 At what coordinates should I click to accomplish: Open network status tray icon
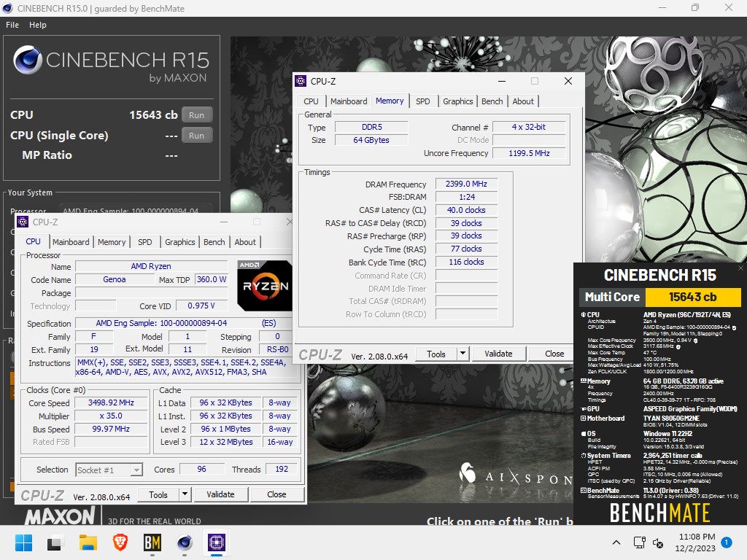point(639,542)
